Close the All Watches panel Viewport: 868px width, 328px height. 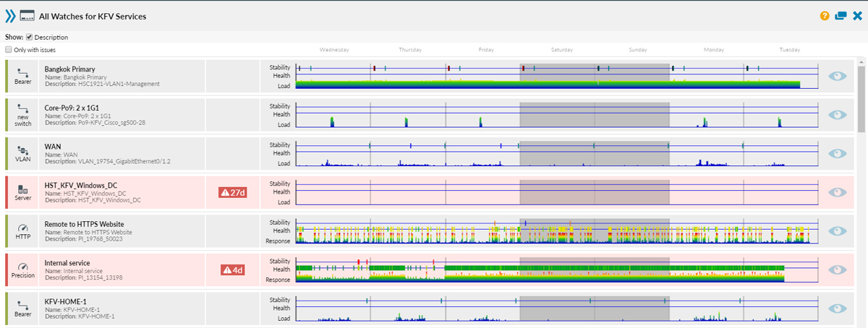pyautogui.click(x=857, y=15)
